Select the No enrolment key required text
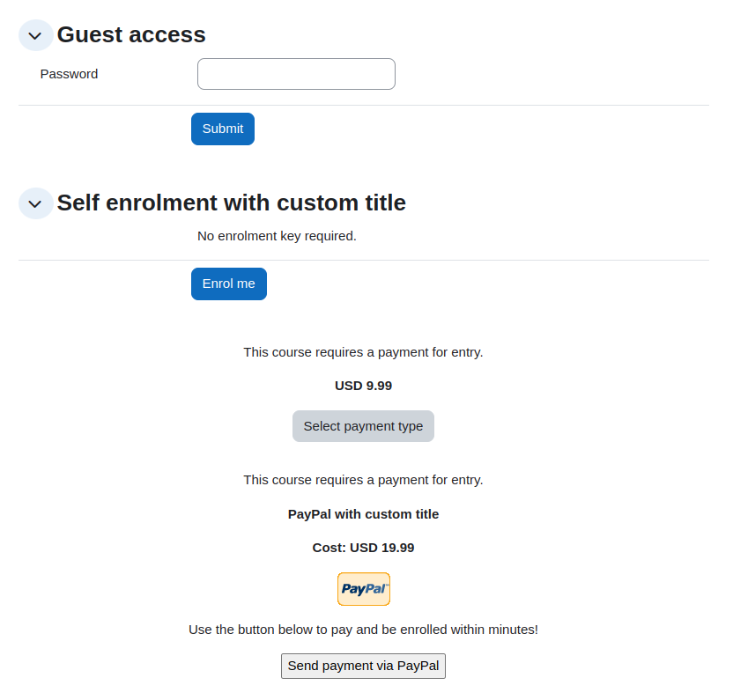The image size is (733, 700). [x=277, y=236]
